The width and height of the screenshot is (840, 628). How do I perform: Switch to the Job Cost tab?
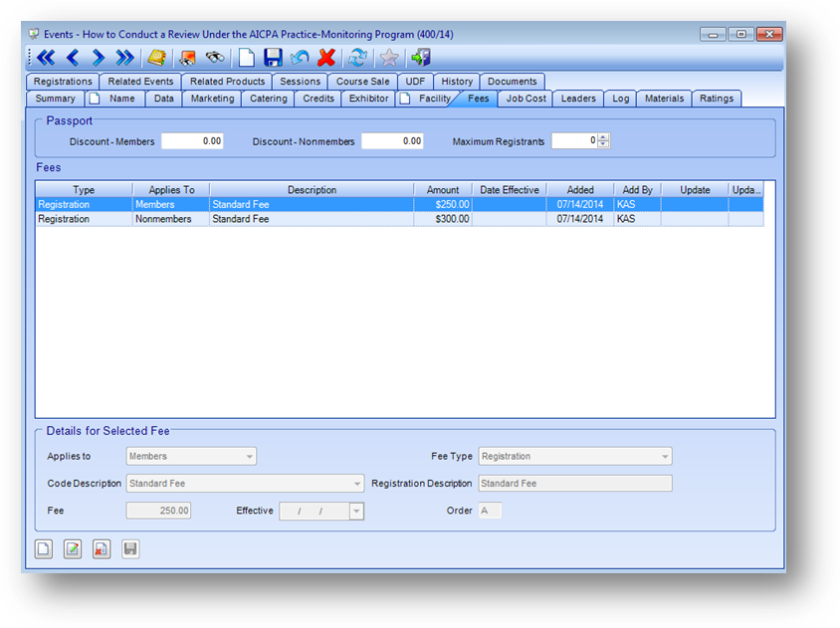pos(525,99)
